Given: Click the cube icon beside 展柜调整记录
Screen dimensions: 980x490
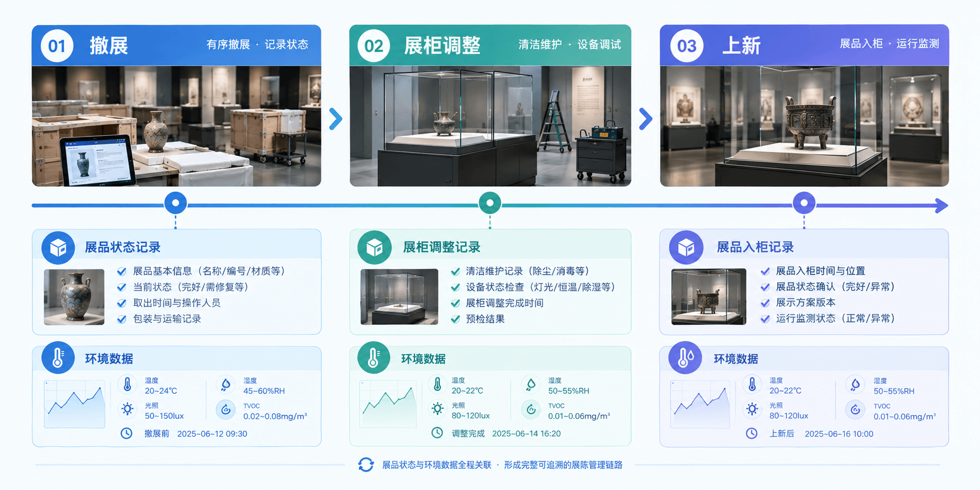Looking at the screenshot, I should (x=374, y=247).
